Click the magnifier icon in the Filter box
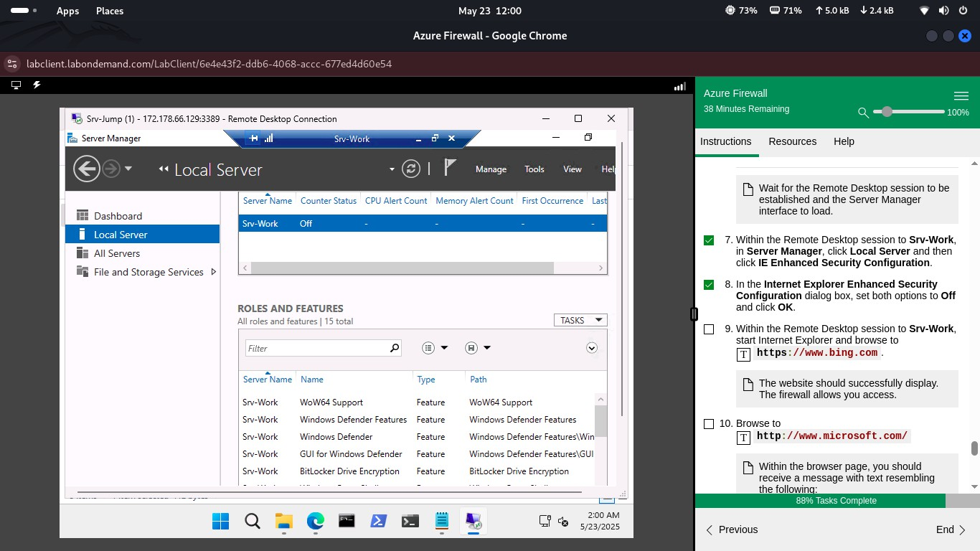 pos(394,347)
